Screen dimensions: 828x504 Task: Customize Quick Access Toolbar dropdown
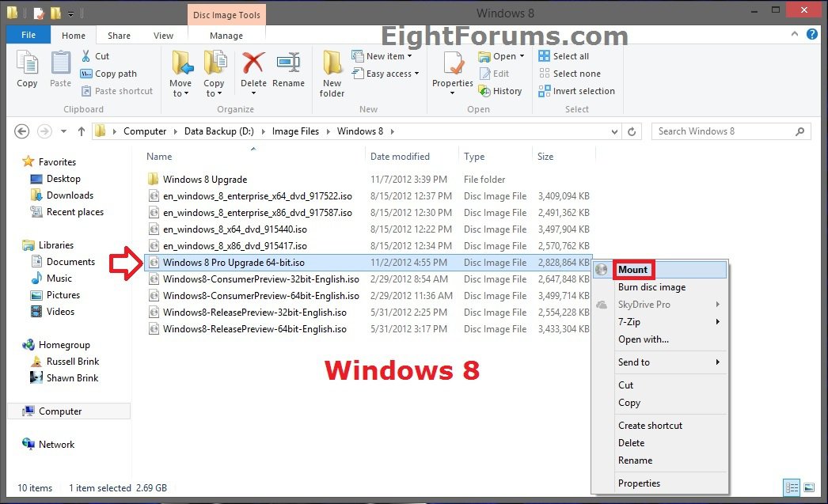(70, 13)
